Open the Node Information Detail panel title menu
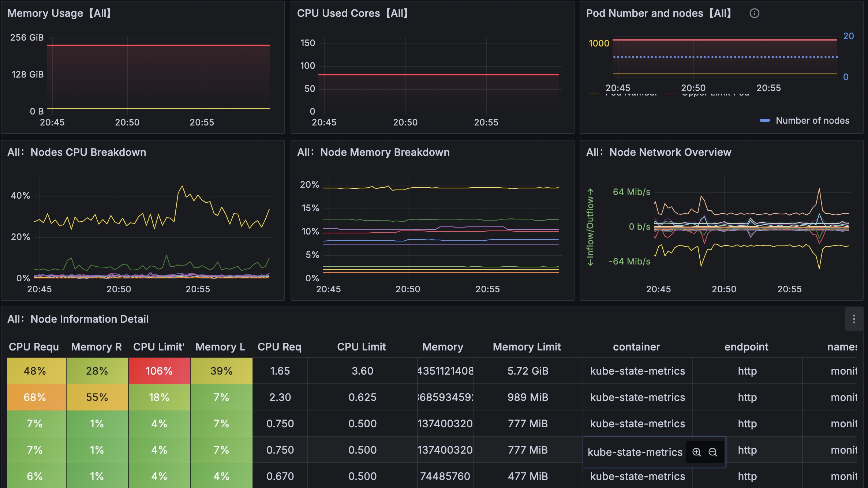Screen dimensions: 868x488 [x=79, y=319]
